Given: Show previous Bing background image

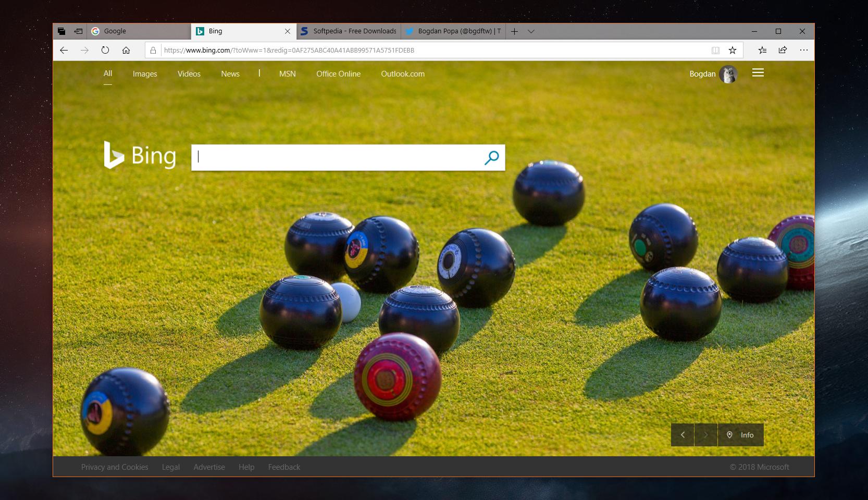Looking at the screenshot, I should (683, 435).
